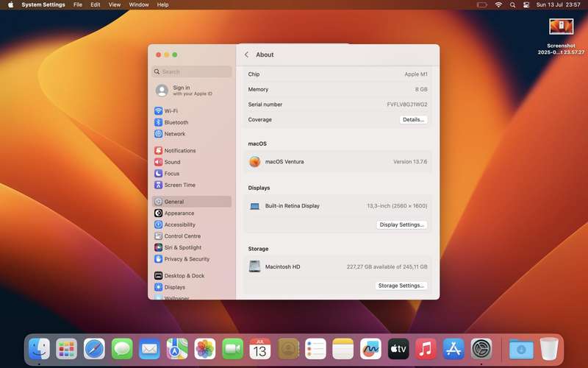Open Calendar from the Dock
The image size is (588, 368).
(x=260, y=349)
